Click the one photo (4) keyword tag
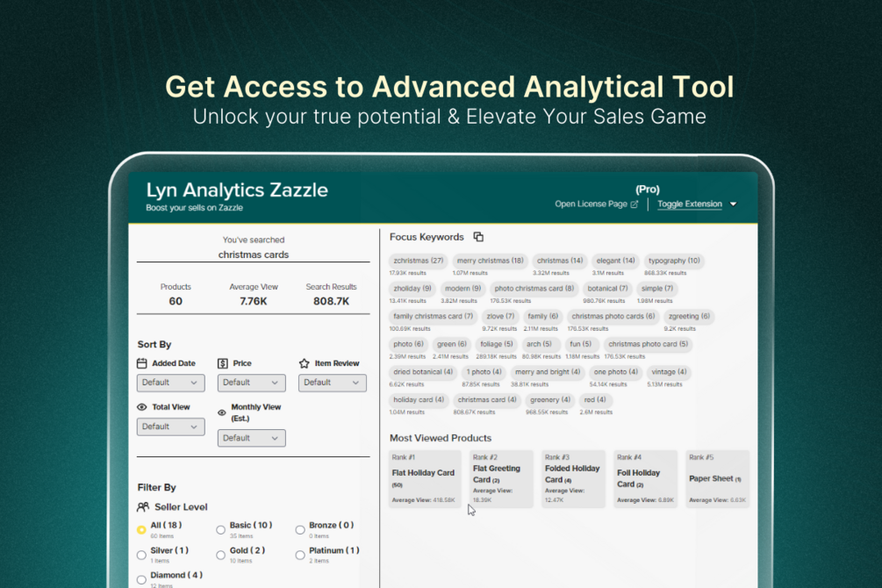 pos(615,372)
